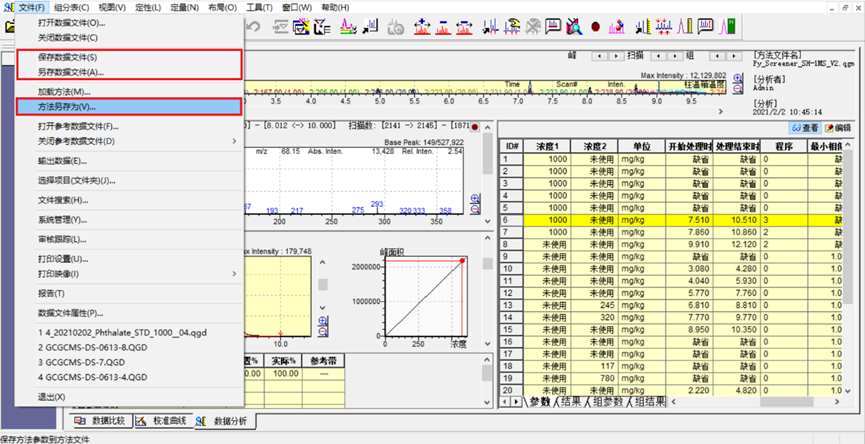Open the 结果 tab below the table

coord(571,402)
